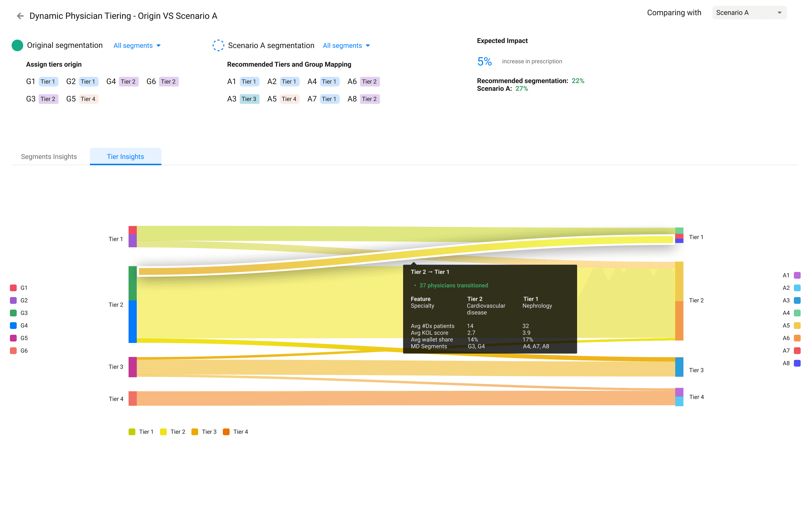This screenshot has height=505, width=812.
Task: Click the Tier 1 legend square below chart
Action: [x=132, y=432]
